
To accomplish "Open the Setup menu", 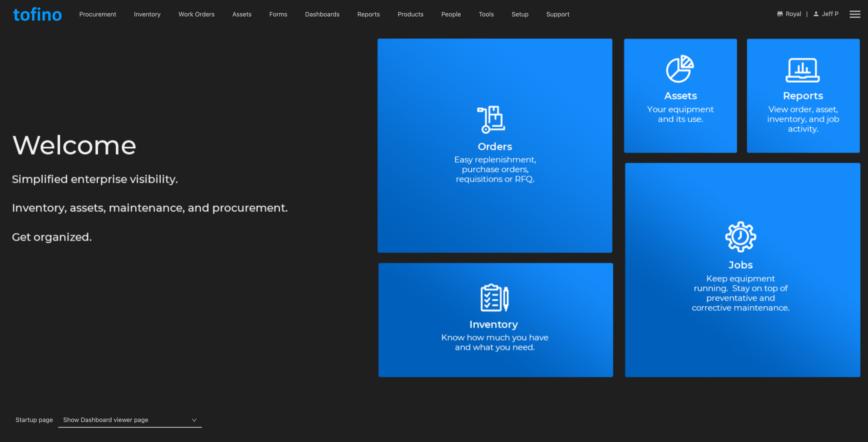I will pos(520,14).
